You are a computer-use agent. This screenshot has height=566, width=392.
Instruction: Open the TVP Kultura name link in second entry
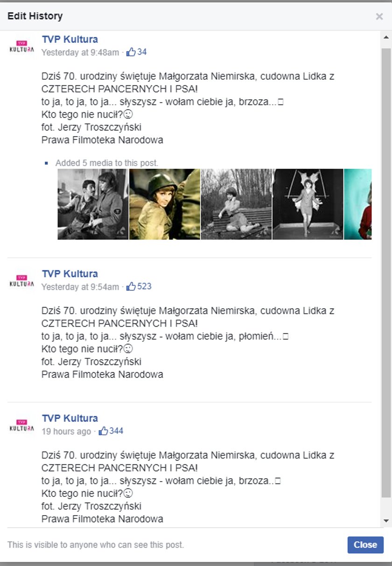(x=70, y=273)
